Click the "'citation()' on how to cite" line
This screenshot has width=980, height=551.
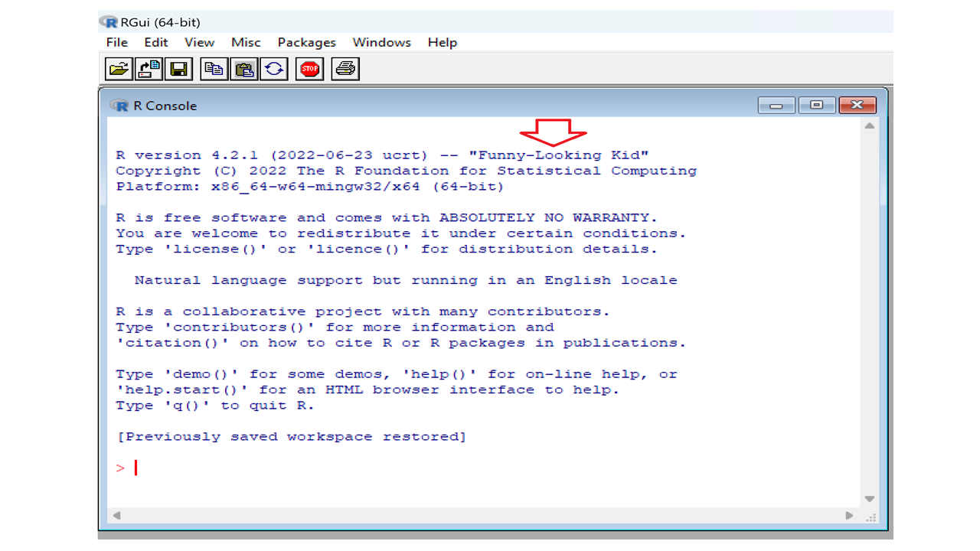[401, 343]
